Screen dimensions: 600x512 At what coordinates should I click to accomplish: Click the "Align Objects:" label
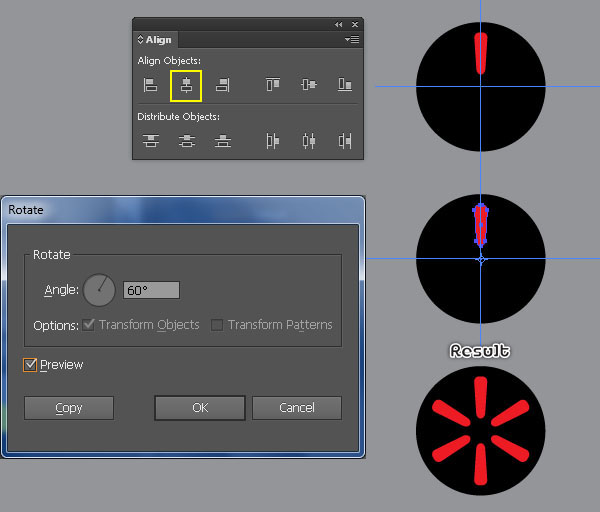click(169, 60)
